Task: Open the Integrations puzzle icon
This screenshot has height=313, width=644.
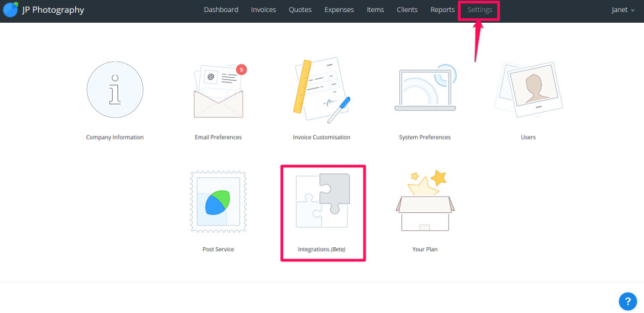Action: pyautogui.click(x=323, y=201)
